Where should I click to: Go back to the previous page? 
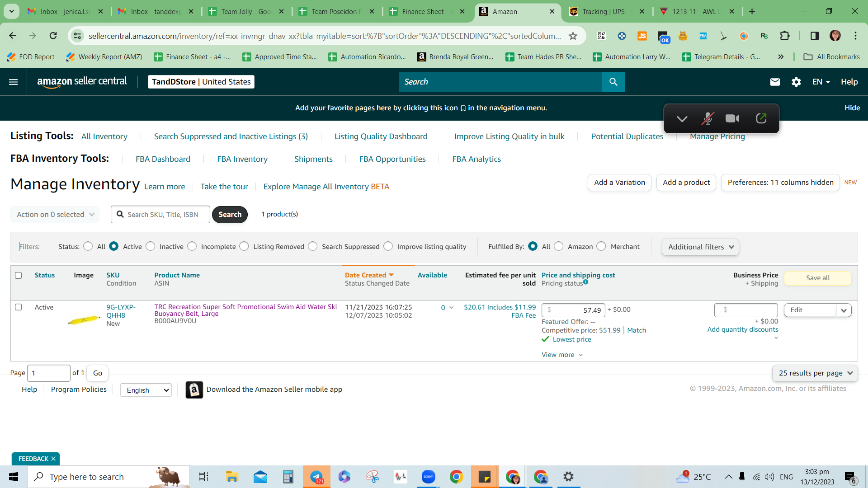tap(13, 36)
